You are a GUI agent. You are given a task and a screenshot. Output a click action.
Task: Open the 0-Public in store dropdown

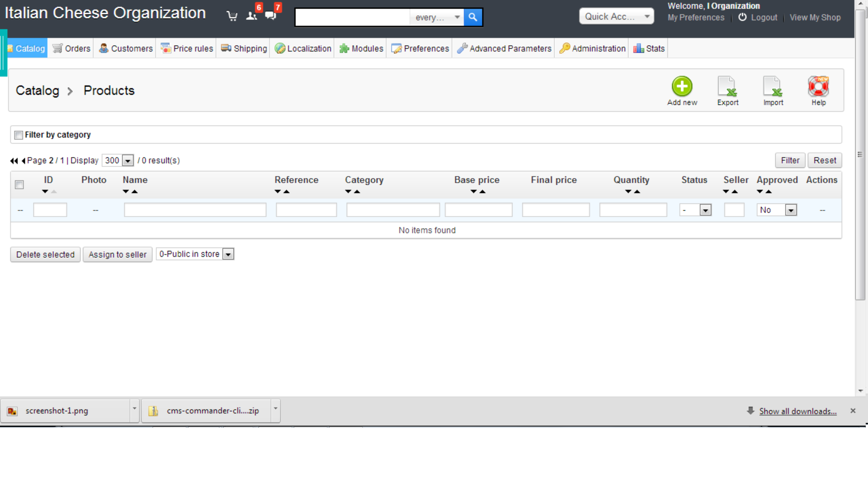195,254
